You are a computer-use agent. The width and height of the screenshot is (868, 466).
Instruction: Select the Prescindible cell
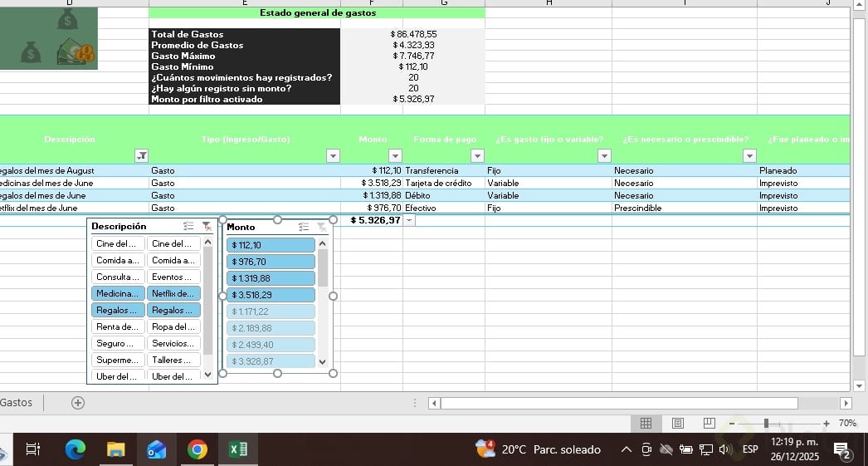point(685,208)
